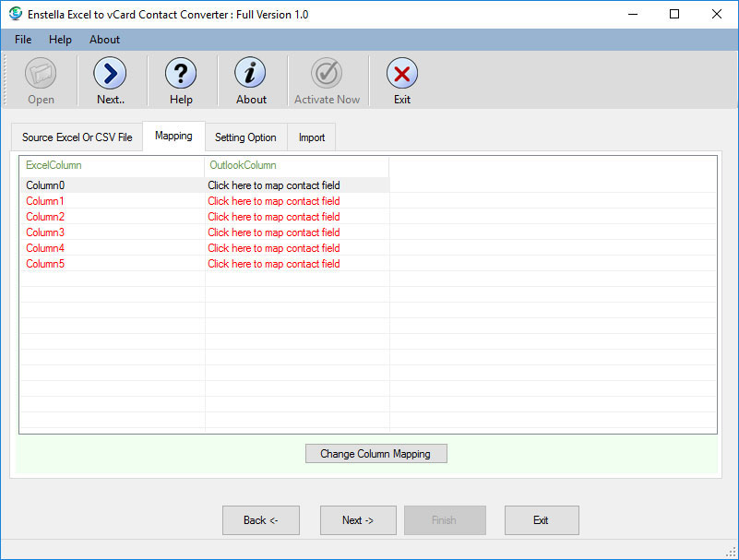Click the bottom Exit button
The image size is (739, 560).
(x=541, y=520)
